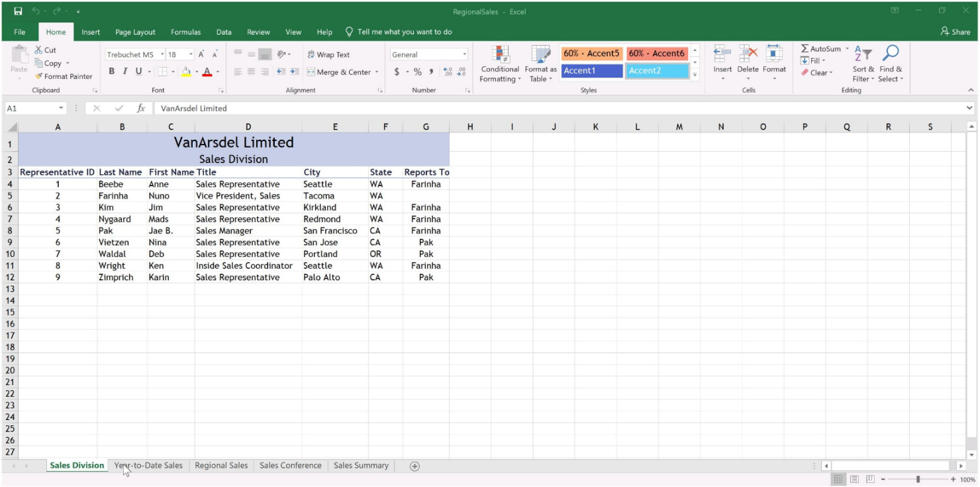
Task: Click the Middle Align icon
Action: [x=251, y=54]
